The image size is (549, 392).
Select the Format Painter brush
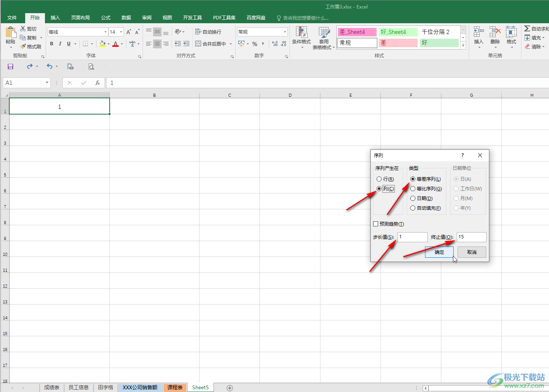point(23,46)
